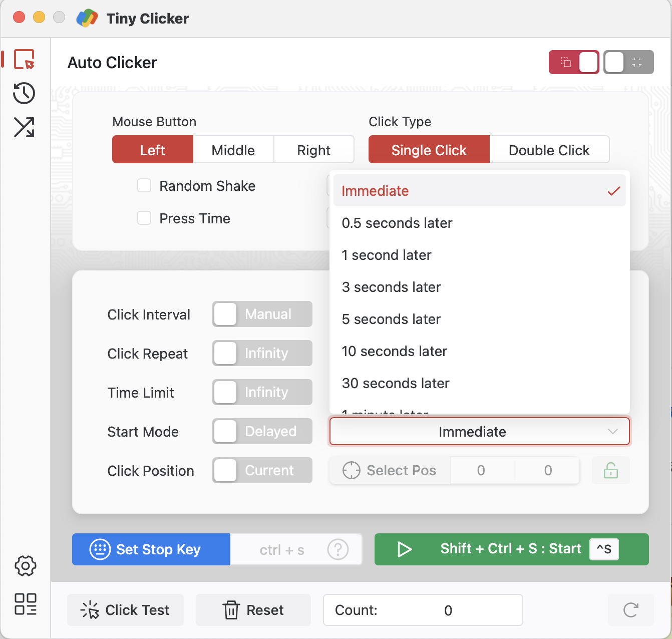Click the refresh count icon
This screenshot has width=672, height=639.
(630, 610)
